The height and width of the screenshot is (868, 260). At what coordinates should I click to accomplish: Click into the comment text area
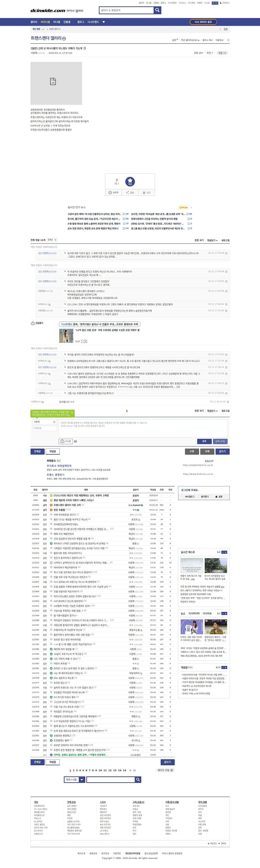coord(143,428)
